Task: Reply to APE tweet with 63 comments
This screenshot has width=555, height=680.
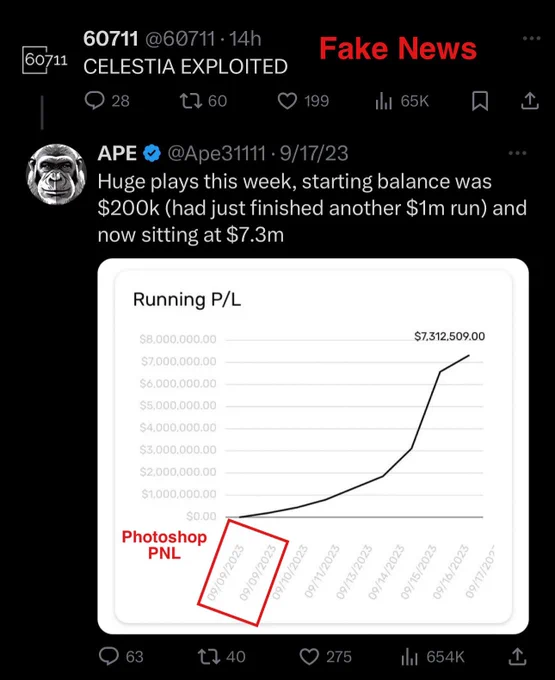Action: 121,656
